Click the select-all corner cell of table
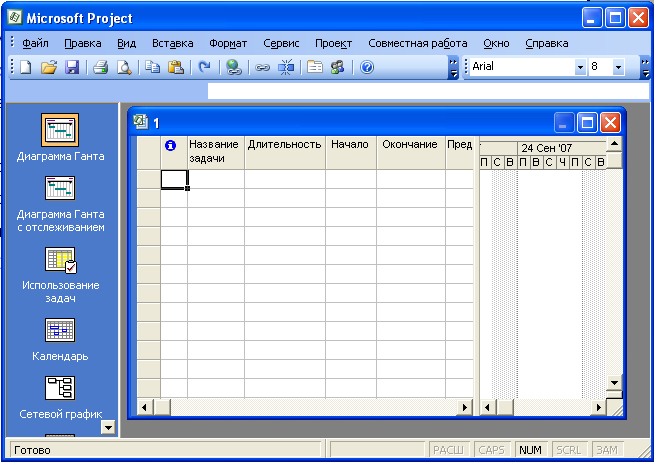Viewport: 654px width, 462px height. point(148,152)
